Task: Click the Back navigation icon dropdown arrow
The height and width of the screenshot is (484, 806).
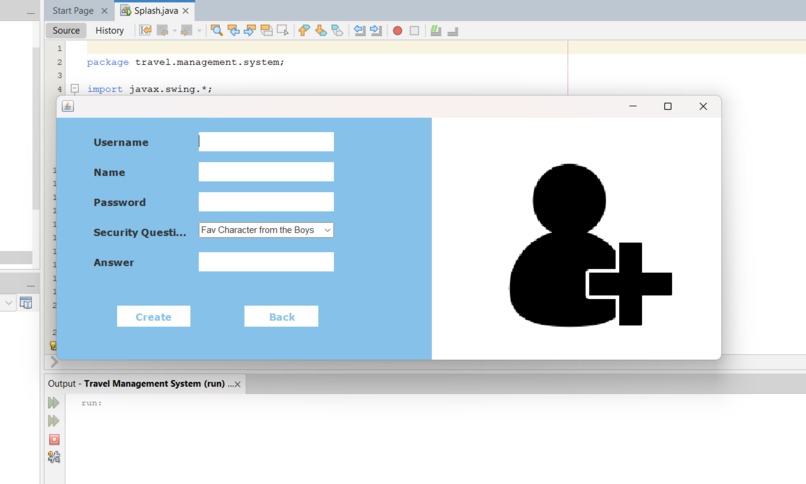Action: click(x=175, y=31)
